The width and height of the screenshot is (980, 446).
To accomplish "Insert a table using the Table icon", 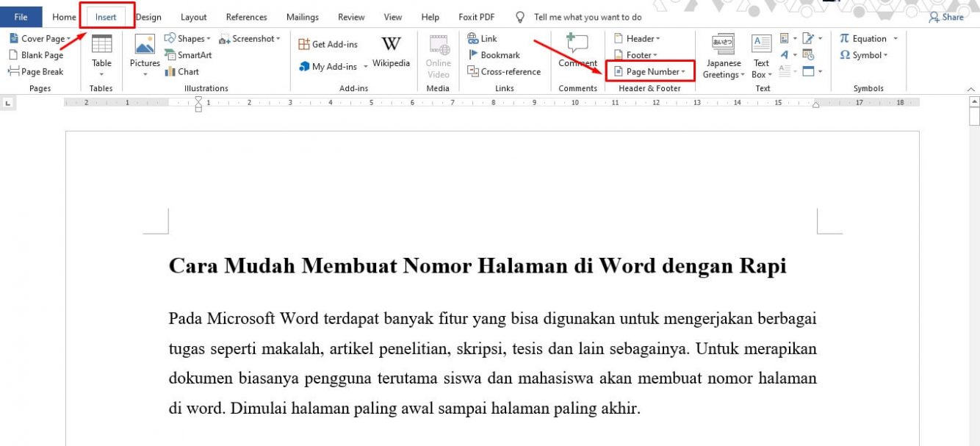I will (101, 46).
